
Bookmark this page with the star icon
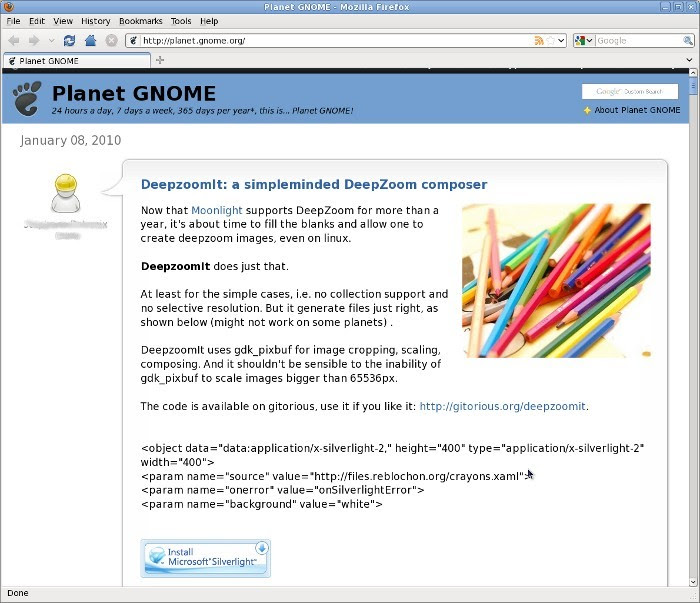click(x=550, y=41)
